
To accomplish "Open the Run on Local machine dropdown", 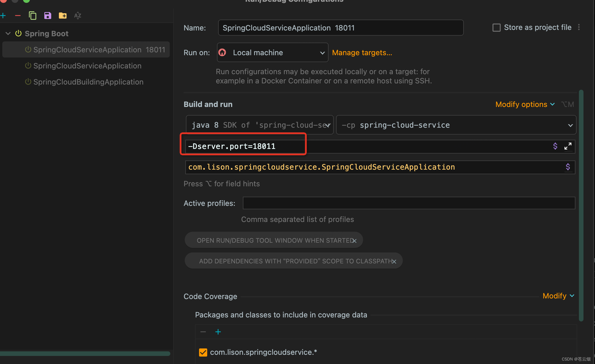I will pyautogui.click(x=272, y=53).
